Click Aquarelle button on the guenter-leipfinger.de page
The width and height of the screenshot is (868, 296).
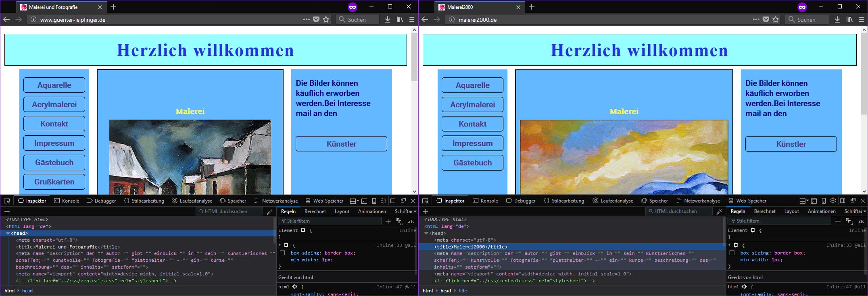point(54,85)
